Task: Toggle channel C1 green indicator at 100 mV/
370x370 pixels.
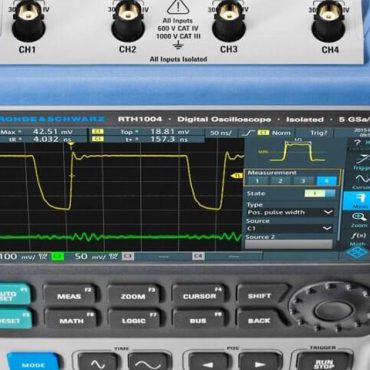Action: click(x=58, y=257)
